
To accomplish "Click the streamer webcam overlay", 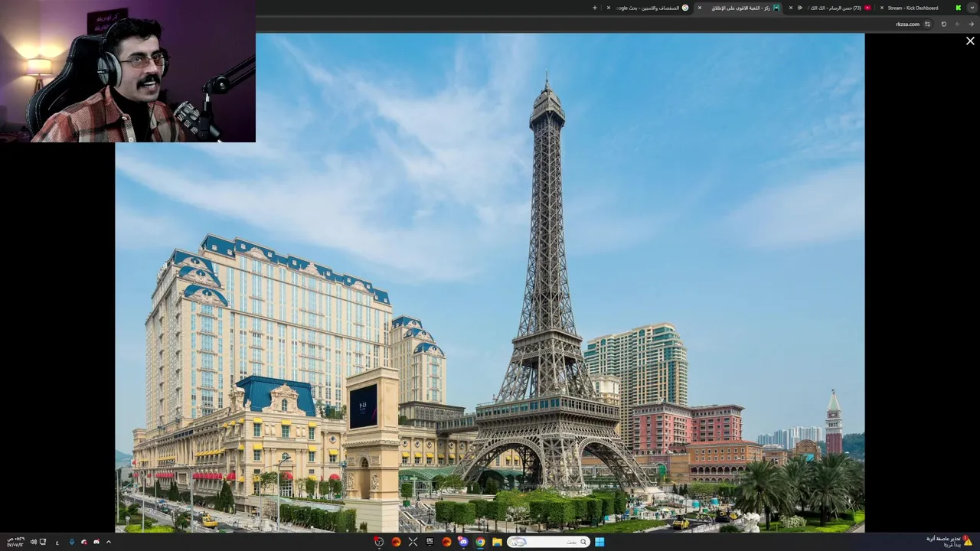I will click(128, 71).
